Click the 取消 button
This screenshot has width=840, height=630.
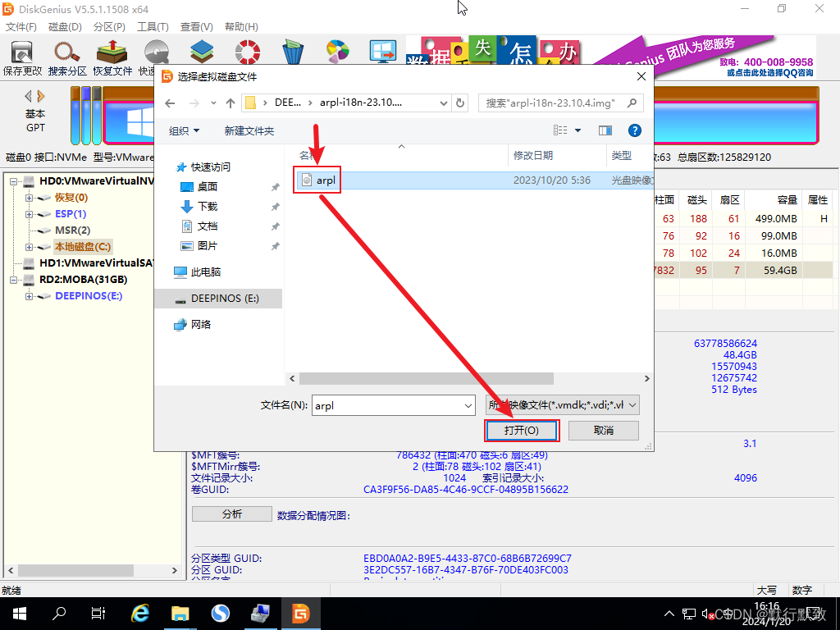pyautogui.click(x=604, y=431)
